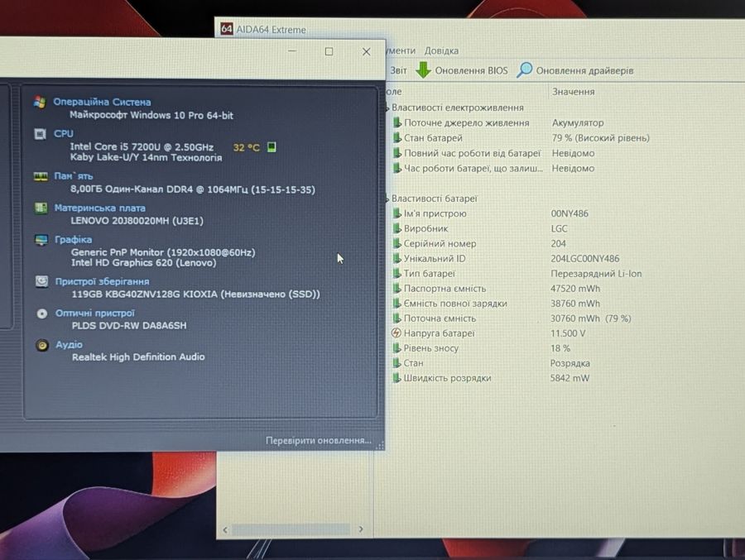Click Оновлення BIOS toolbar button

click(462, 70)
